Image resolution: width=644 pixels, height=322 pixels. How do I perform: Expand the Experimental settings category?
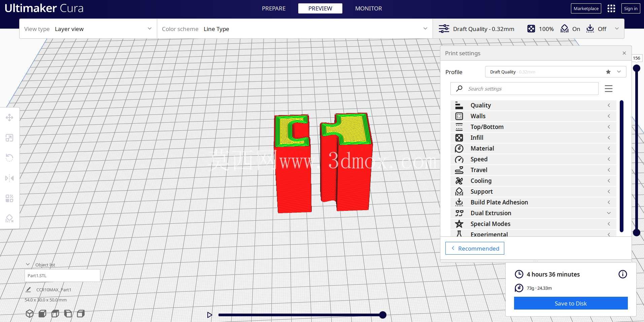[x=533, y=233]
